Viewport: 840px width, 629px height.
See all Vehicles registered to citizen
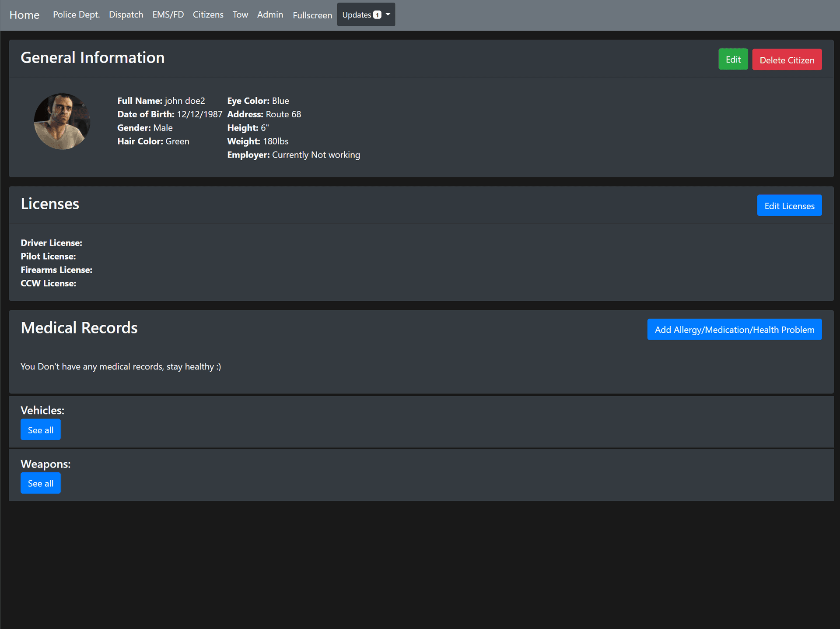click(x=40, y=429)
